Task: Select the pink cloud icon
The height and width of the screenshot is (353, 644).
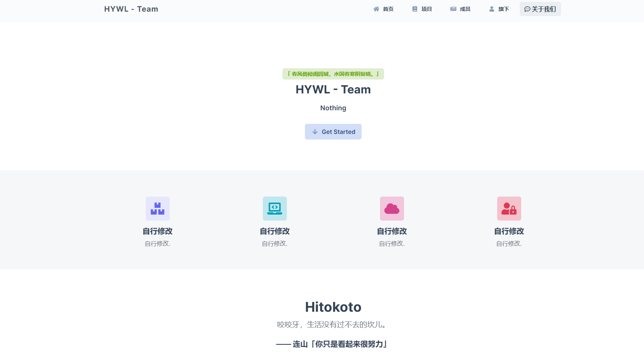Action: [x=392, y=209]
